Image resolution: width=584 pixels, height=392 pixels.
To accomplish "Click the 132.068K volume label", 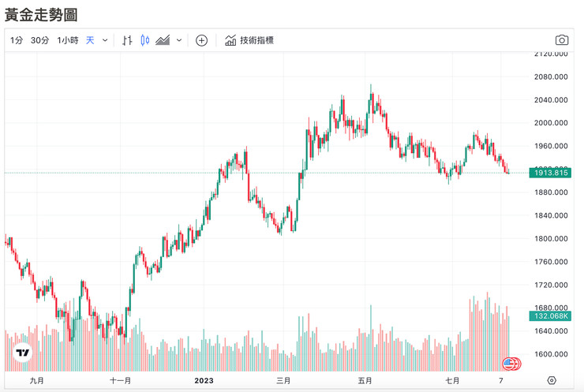I will point(550,316).
